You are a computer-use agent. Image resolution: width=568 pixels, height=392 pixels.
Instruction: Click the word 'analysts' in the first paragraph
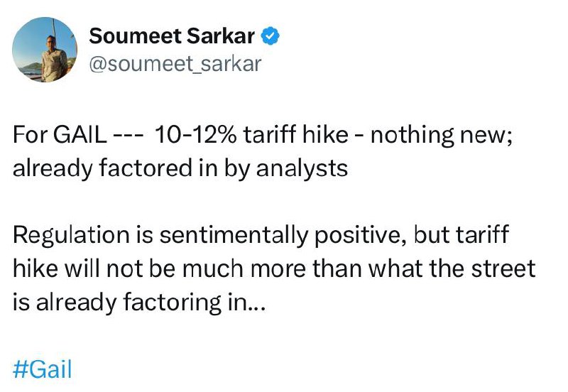pos(302,169)
